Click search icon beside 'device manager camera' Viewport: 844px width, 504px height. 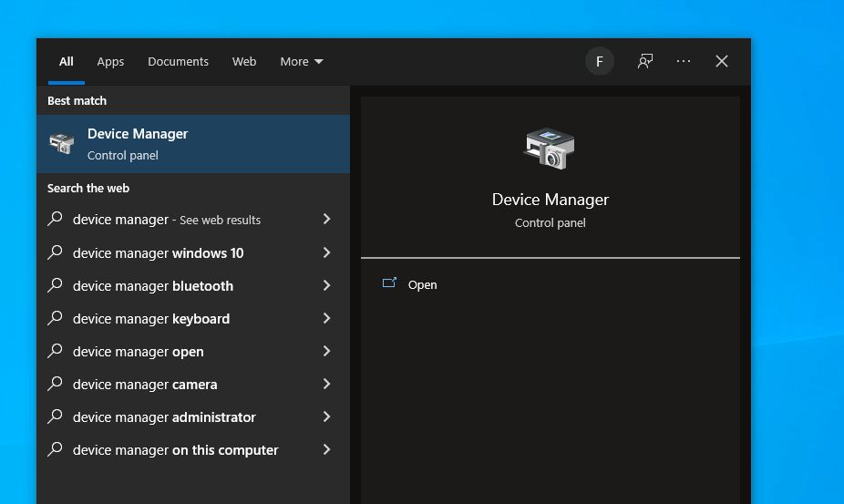coord(55,384)
